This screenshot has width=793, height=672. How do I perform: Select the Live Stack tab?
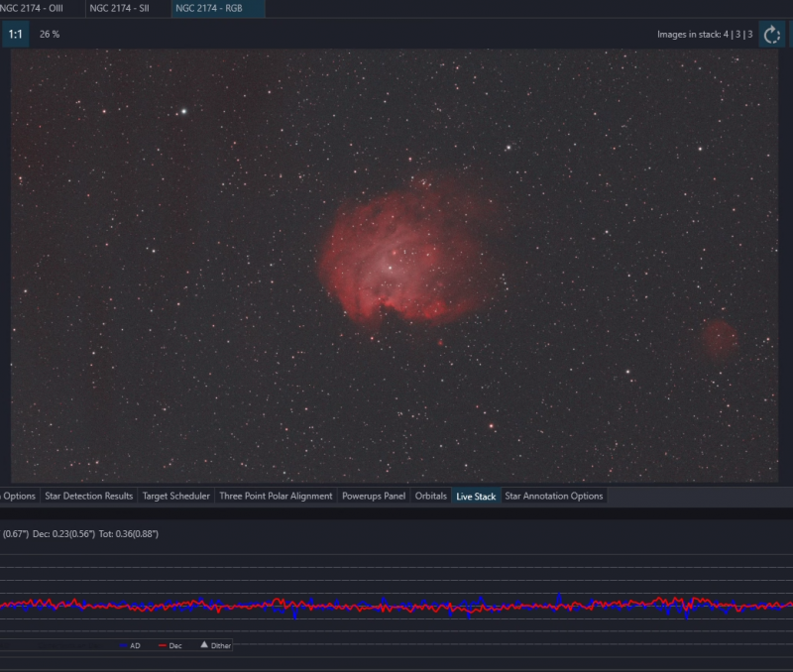pyautogui.click(x=476, y=496)
